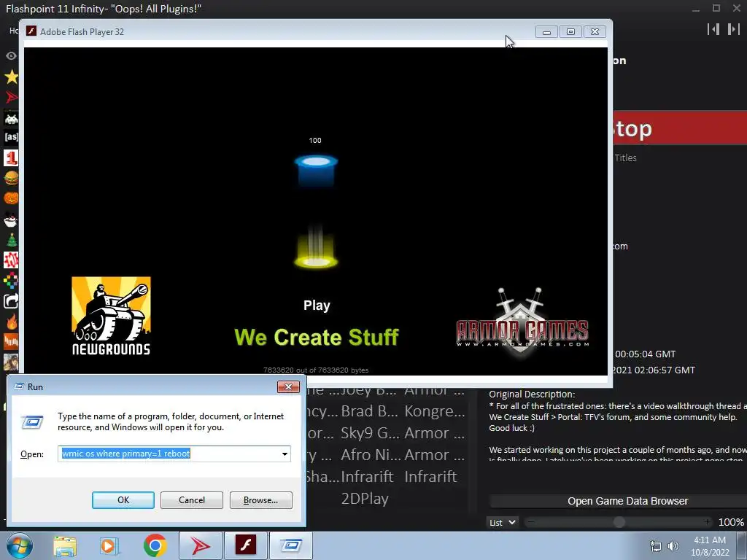This screenshot has width=747, height=560.
Task: Open Google Chrome from taskbar
Action: click(x=155, y=545)
